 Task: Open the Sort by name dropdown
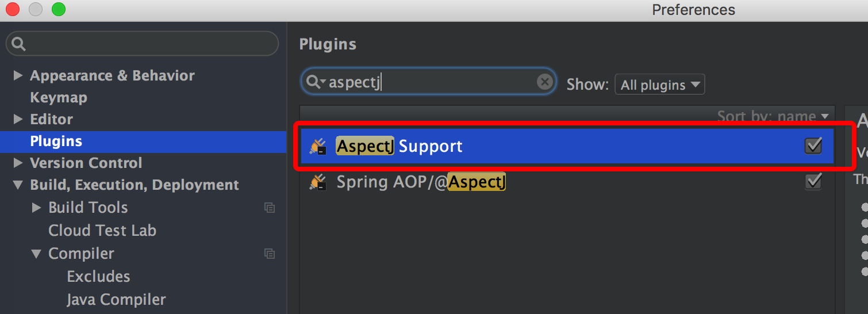point(774,116)
